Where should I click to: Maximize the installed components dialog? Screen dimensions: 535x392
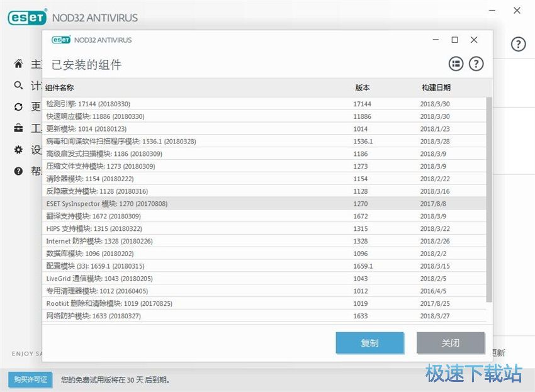pyautogui.click(x=455, y=40)
